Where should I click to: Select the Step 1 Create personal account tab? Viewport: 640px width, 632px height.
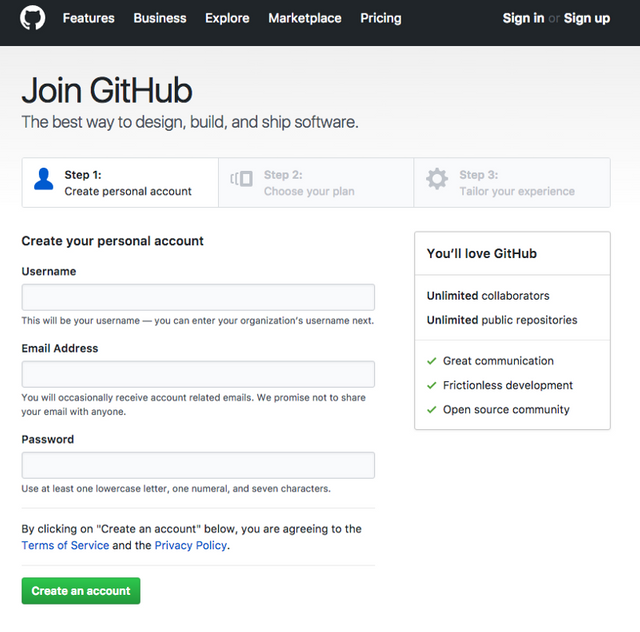tap(120, 182)
